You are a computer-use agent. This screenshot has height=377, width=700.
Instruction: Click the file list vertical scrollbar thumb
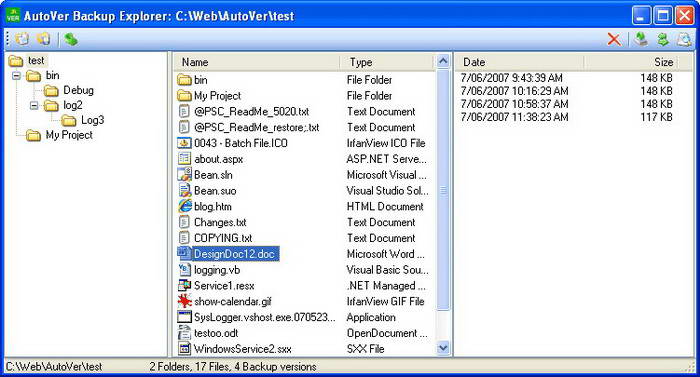click(443, 190)
